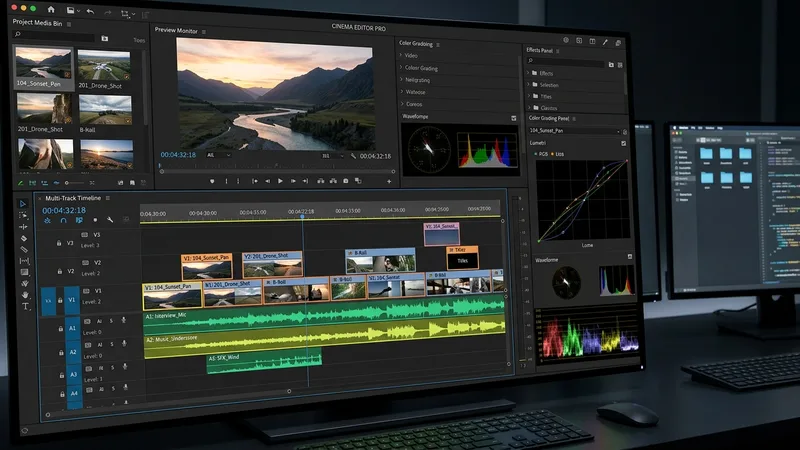Select the Ripple Edit tool
This screenshot has height=450, width=800.
(23, 227)
